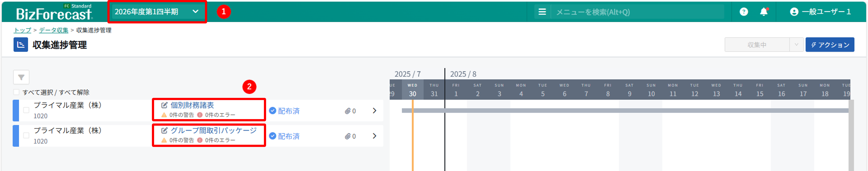
Task: Focus the メニューを検索 search field
Action: tap(637, 12)
